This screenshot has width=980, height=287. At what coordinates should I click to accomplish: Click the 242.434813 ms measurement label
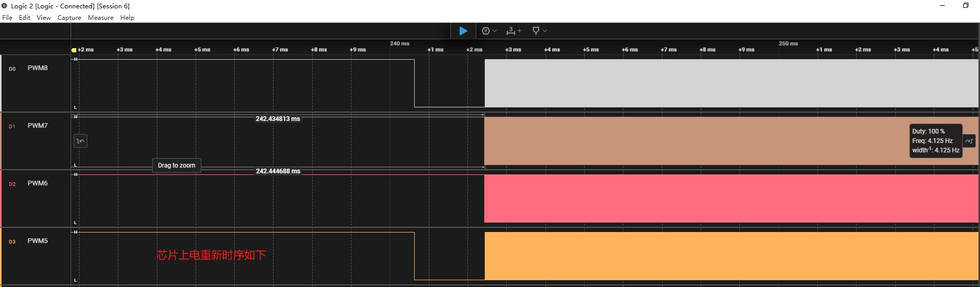[x=278, y=119]
